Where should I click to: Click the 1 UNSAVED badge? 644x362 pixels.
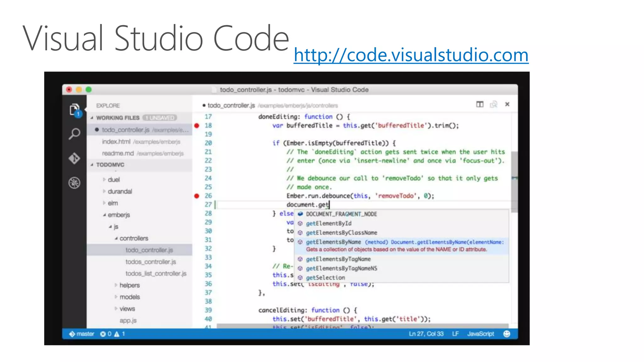pos(160,118)
